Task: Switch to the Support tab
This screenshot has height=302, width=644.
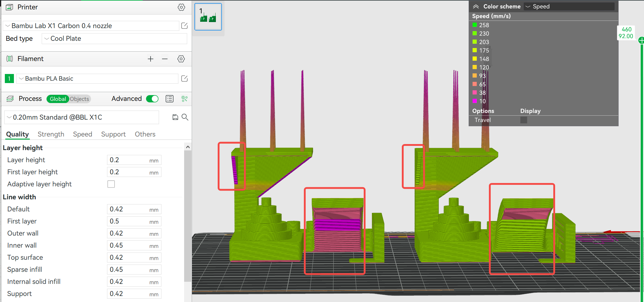Action: pos(113,134)
